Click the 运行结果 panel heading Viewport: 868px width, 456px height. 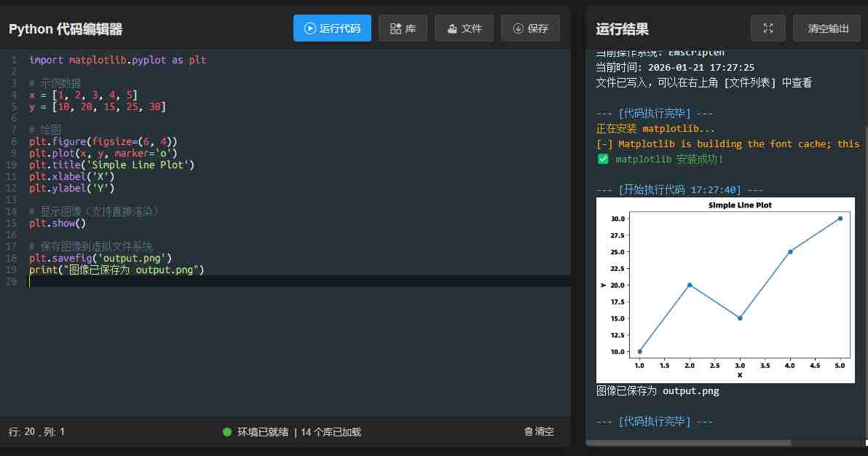[622, 29]
